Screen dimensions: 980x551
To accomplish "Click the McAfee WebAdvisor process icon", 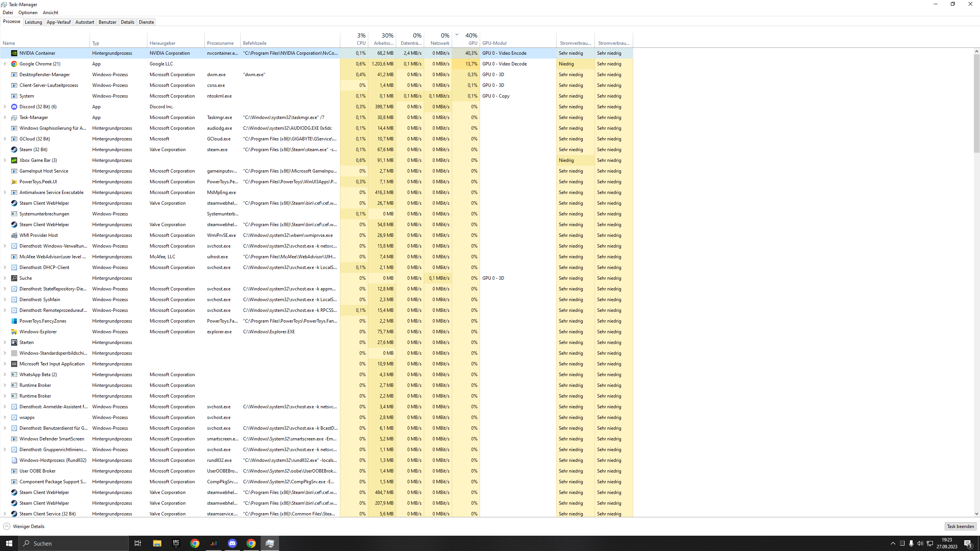I will pyautogui.click(x=14, y=257).
